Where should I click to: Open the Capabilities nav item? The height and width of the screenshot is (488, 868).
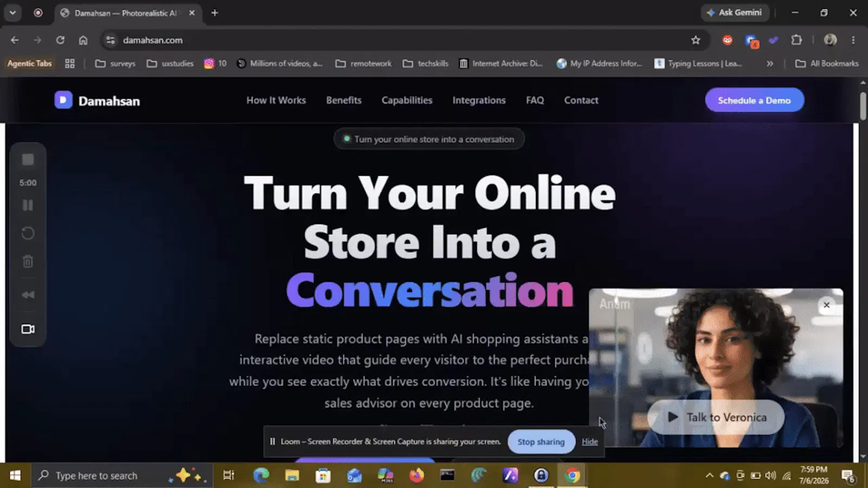coord(407,100)
